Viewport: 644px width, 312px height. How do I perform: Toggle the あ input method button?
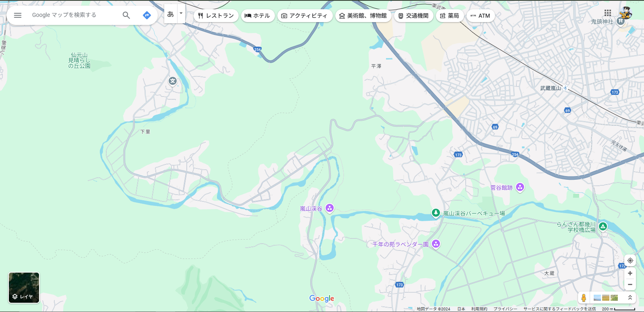pos(171,14)
